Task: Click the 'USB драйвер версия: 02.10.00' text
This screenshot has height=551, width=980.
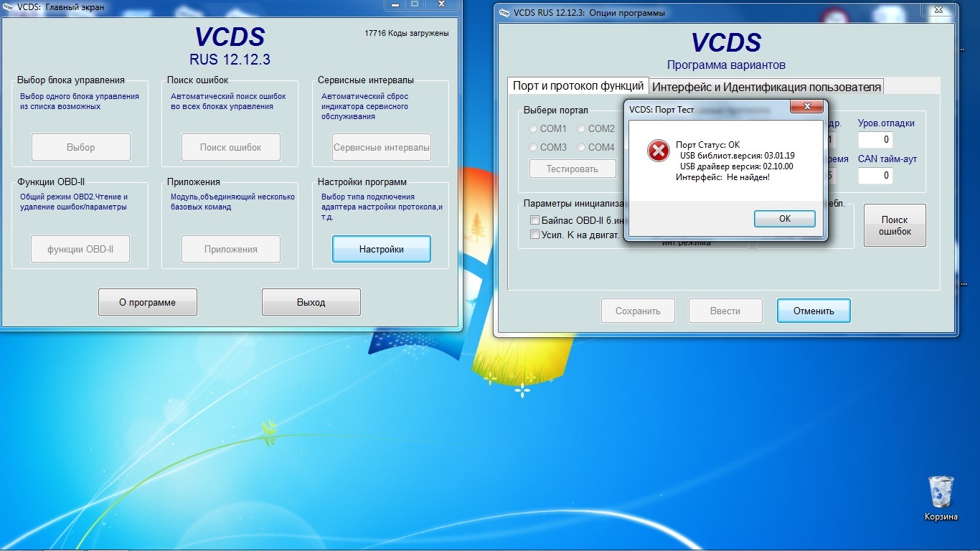Action: pos(737,166)
